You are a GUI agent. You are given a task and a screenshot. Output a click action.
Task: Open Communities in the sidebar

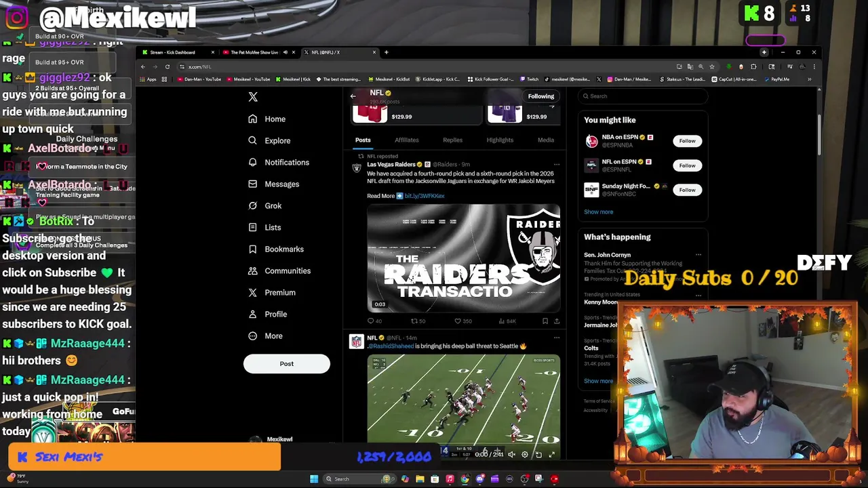(279, 270)
